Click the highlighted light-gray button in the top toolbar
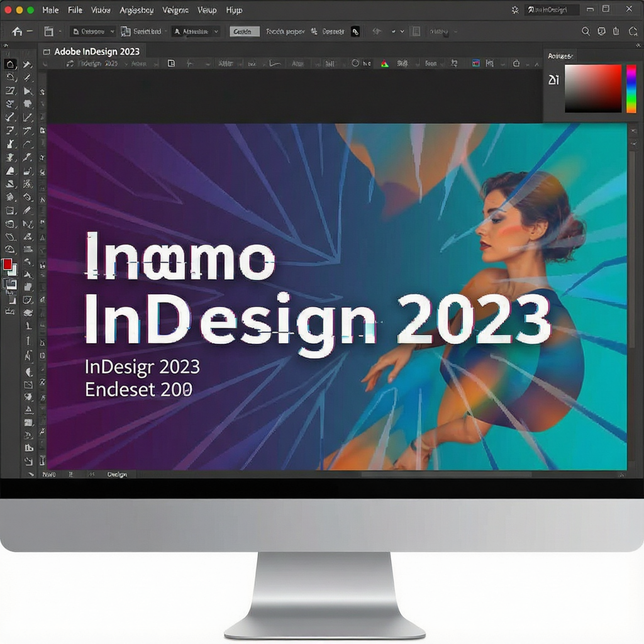 click(x=245, y=31)
